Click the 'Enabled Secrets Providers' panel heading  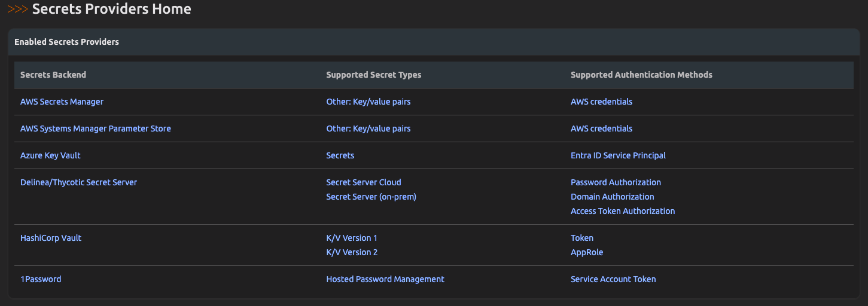pyautogui.click(x=66, y=42)
